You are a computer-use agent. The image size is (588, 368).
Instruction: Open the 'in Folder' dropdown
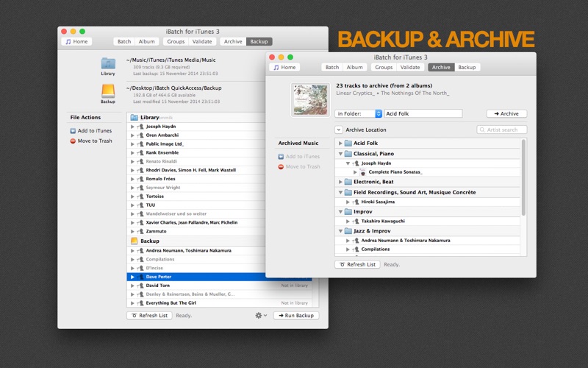[359, 113]
